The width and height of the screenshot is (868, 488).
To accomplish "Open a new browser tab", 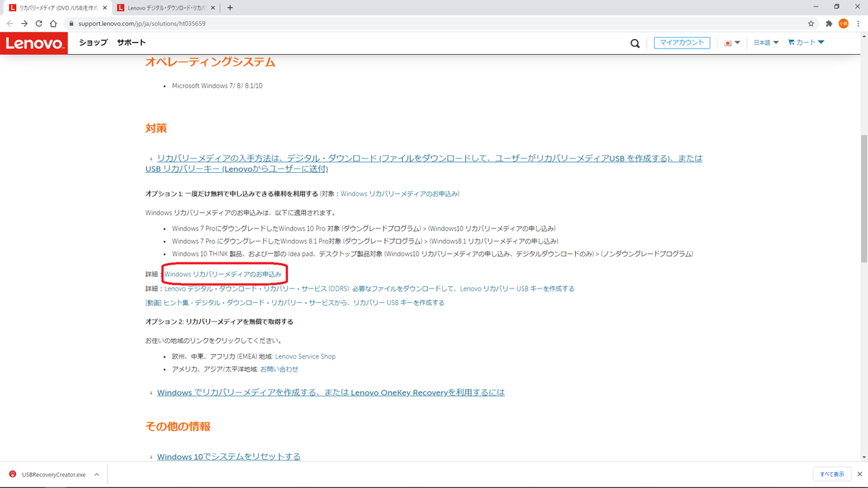I will click(x=230, y=7).
